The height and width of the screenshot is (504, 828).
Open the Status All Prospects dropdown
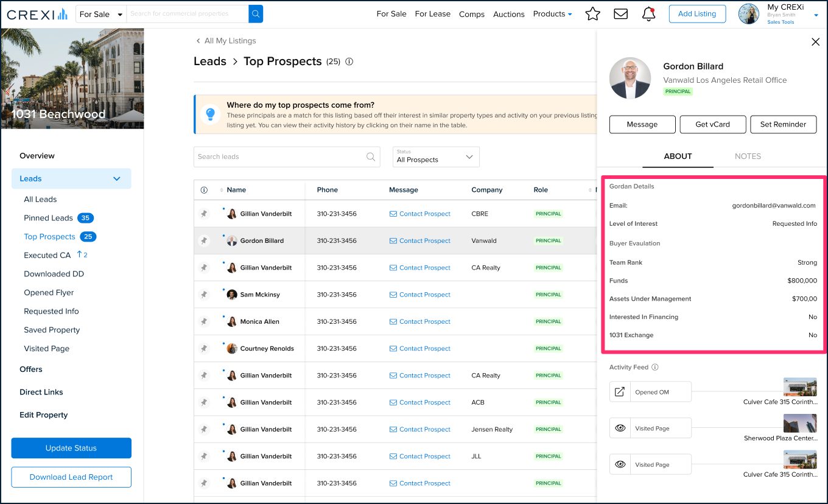point(435,157)
